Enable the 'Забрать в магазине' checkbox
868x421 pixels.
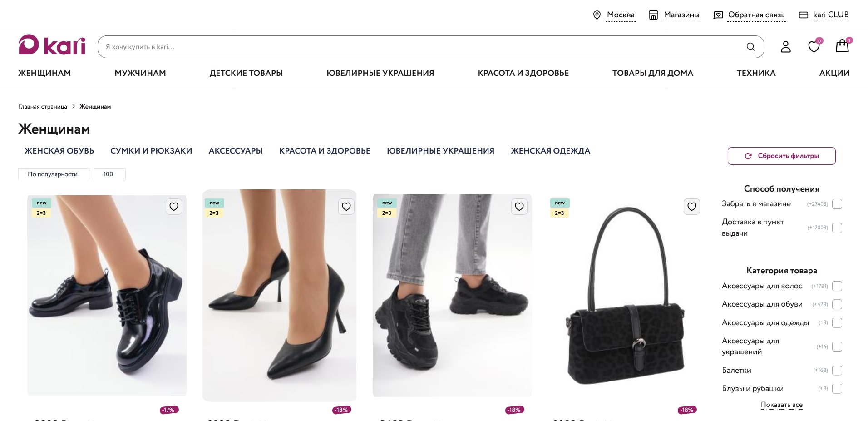pos(837,204)
